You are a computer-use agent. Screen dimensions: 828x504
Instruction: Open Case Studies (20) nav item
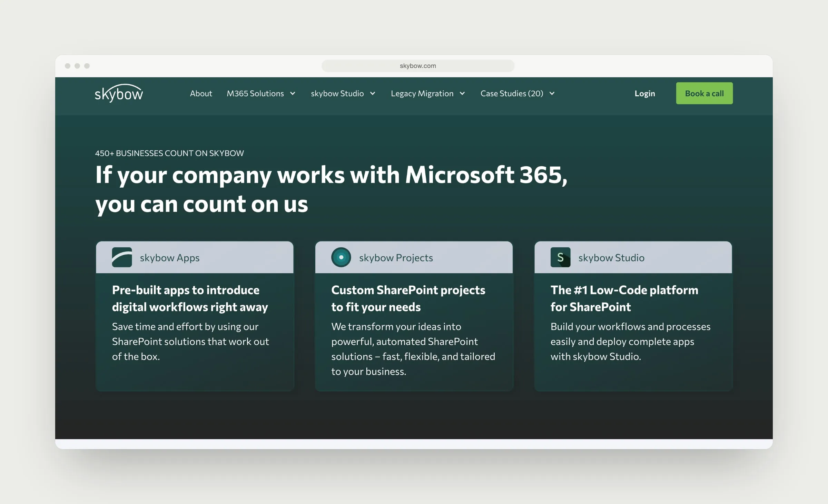pyautogui.click(x=512, y=93)
